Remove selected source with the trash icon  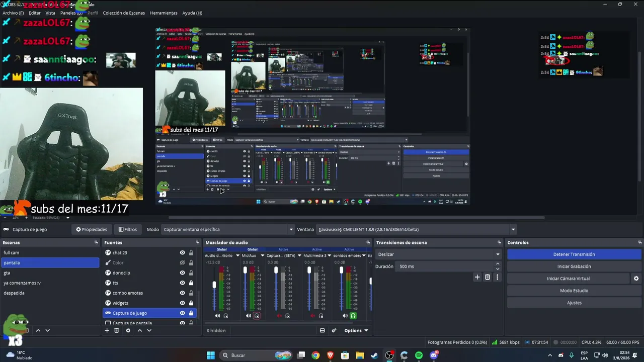pyautogui.click(x=116, y=330)
